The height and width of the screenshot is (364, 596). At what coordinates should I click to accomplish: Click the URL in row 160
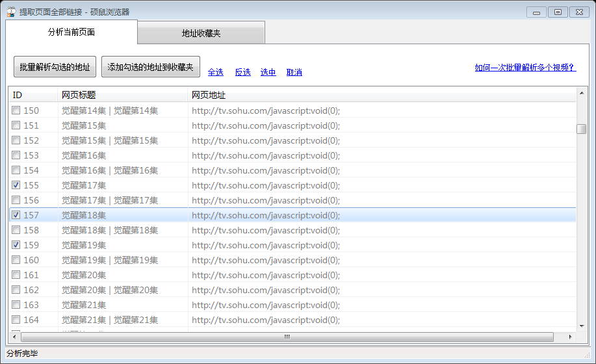pos(266,260)
